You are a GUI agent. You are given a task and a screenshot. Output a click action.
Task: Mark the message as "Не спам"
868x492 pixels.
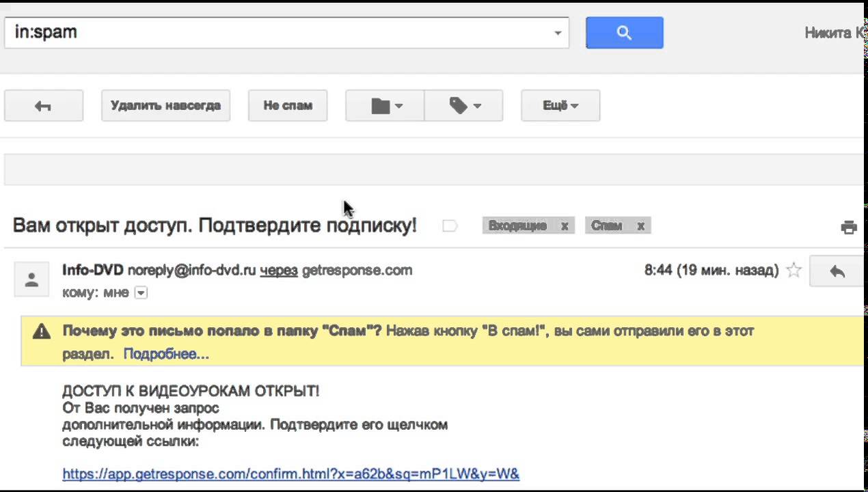288,106
